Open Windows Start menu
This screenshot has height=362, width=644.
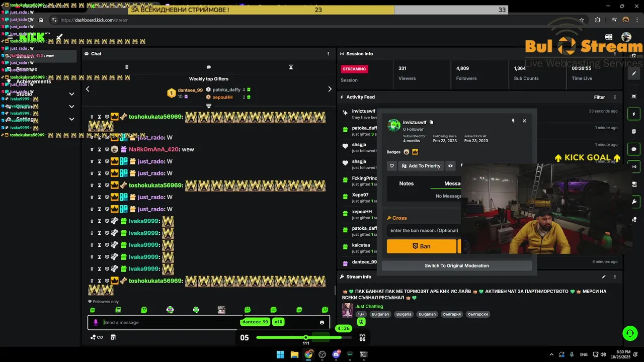280,354
